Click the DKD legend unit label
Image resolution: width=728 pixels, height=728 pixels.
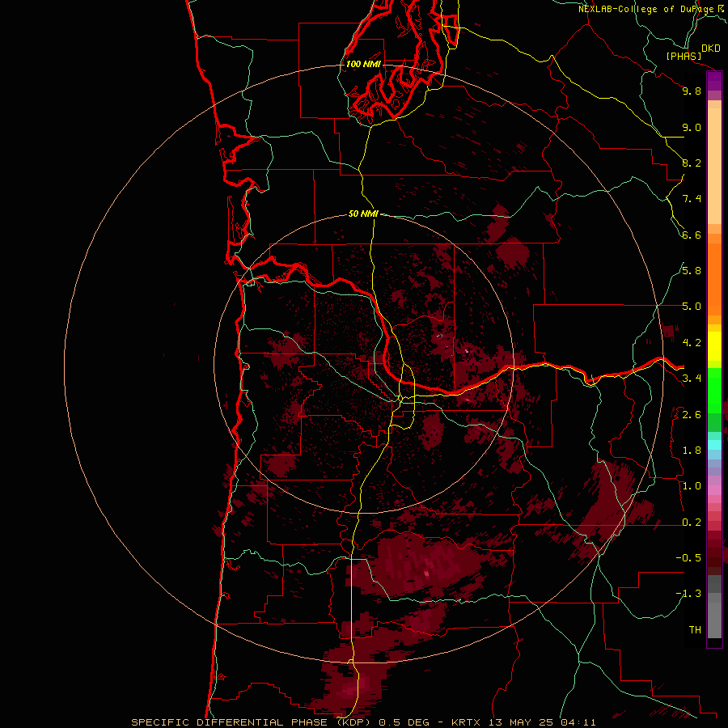click(711, 49)
